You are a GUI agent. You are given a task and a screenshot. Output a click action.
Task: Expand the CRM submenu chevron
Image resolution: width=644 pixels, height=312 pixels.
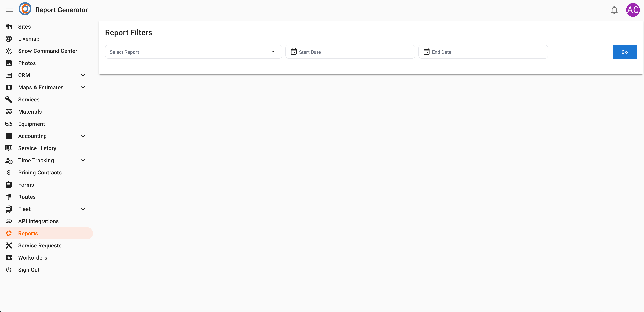(83, 75)
